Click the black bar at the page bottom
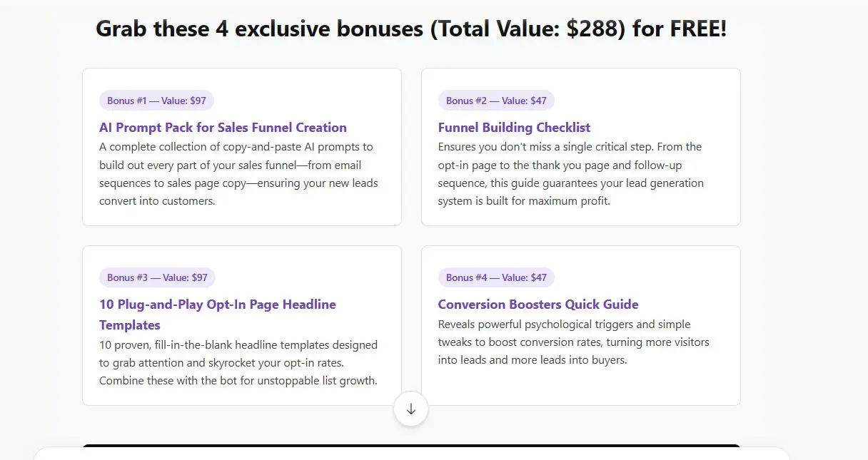This screenshot has height=460, width=868. (x=410, y=446)
